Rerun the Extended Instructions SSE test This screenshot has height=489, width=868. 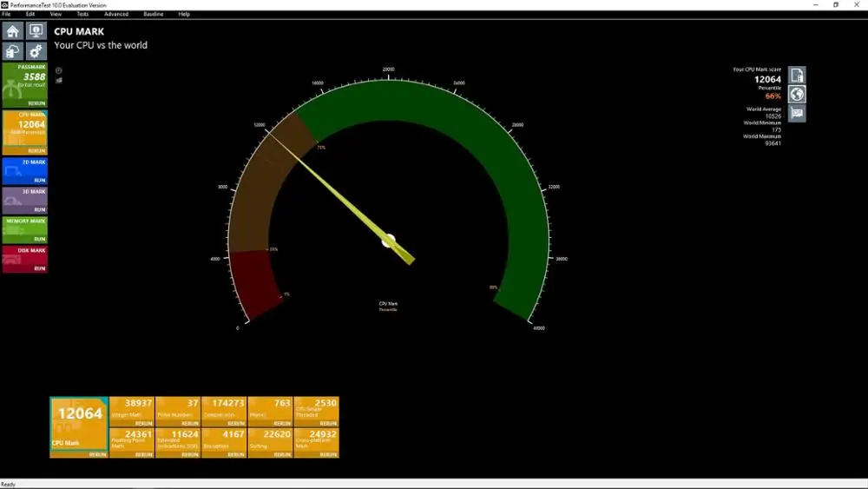point(189,454)
